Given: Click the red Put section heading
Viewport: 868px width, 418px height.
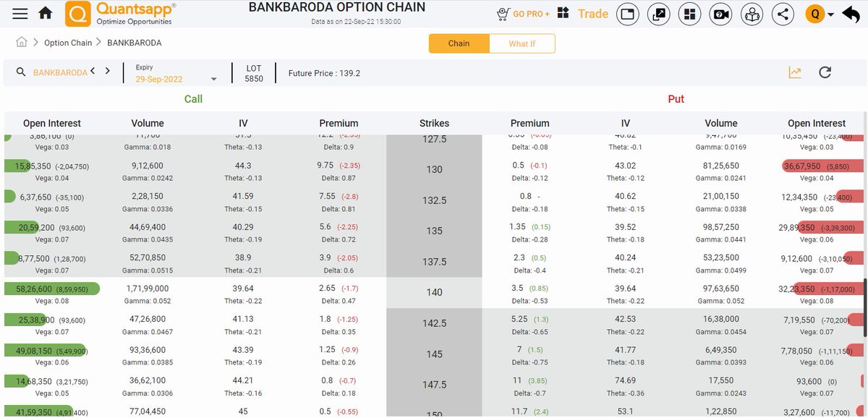Looking at the screenshot, I should coord(676,99).
